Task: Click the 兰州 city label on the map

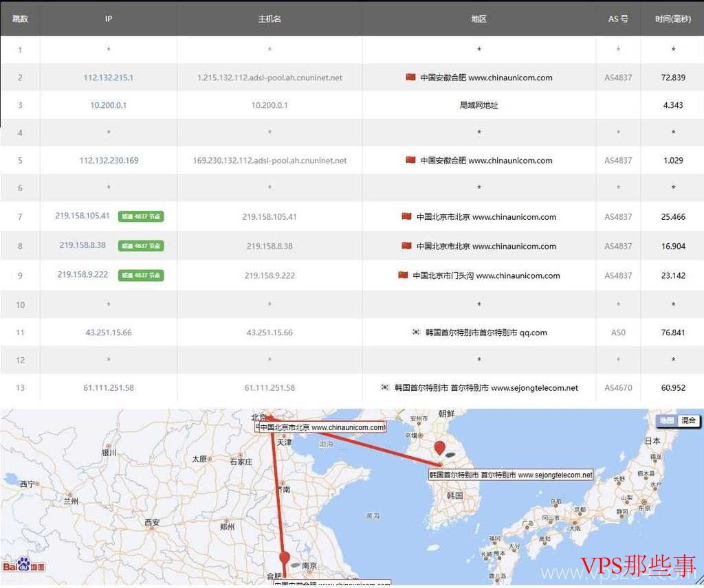Action: coord(71,501)
